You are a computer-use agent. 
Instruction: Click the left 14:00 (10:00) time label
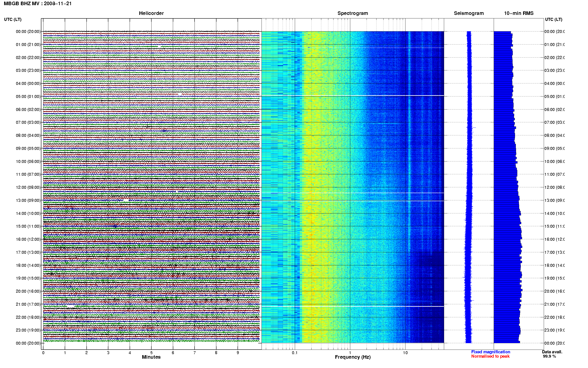click(x=28, y=213)
